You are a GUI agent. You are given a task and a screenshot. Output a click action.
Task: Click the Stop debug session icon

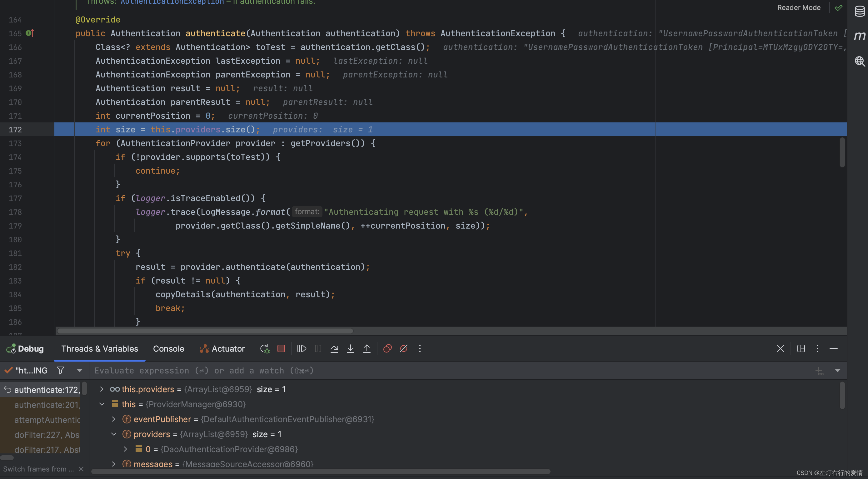pyautogui.click(x=280, y=348)
